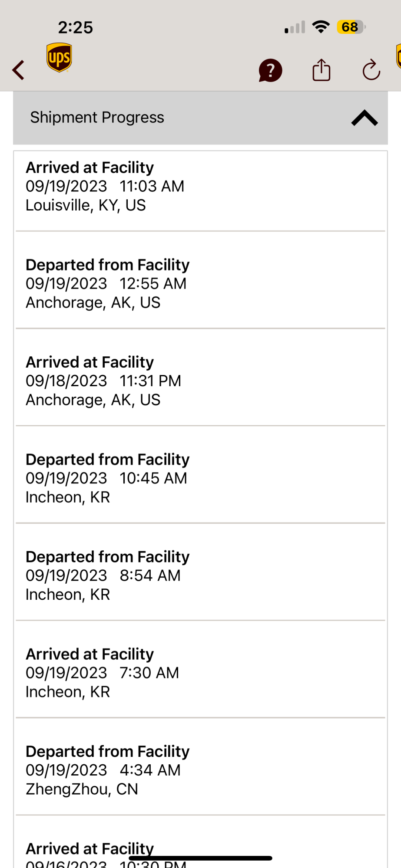
Task: Tap the Shipment Progress header
Action: [x=97, y=118]
